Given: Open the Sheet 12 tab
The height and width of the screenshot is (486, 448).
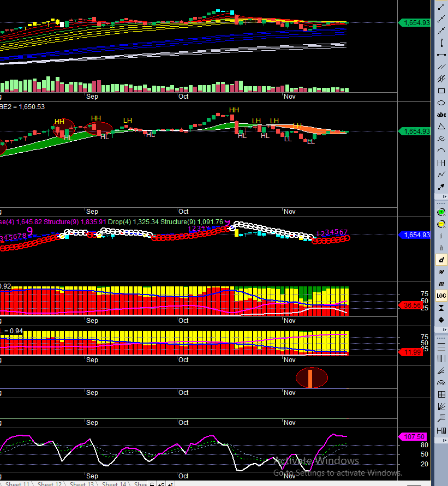Looking at the screenshot, I should 50,483.
